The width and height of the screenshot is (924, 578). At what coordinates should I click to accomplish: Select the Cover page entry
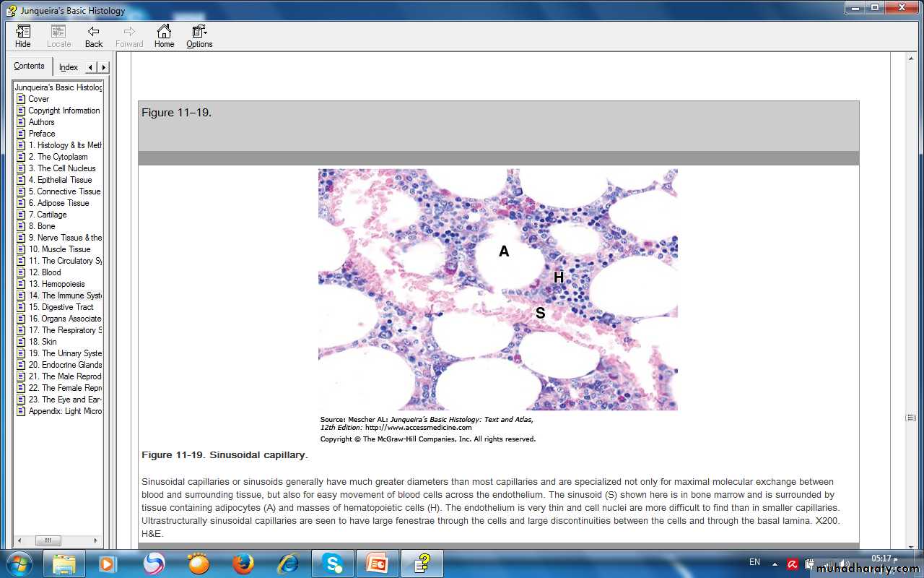[x=39, y=99]
